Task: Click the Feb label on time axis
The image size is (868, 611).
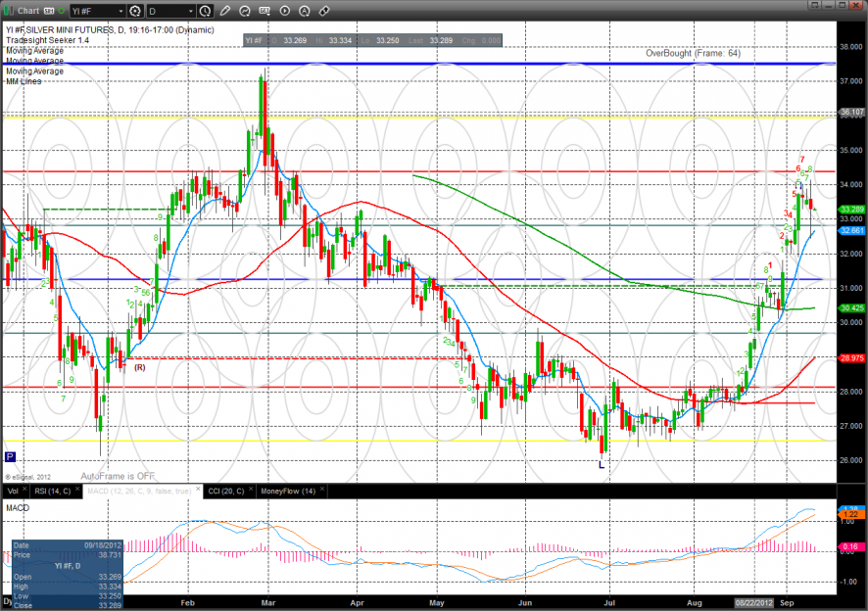Action: [188, 603]
